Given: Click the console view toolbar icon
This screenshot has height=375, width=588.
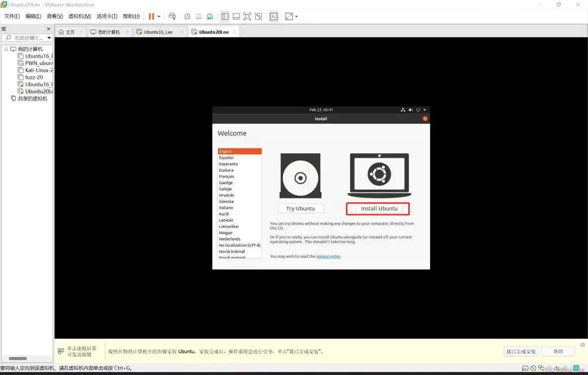Looking at the screenshot, I should (x=274, y=16).
